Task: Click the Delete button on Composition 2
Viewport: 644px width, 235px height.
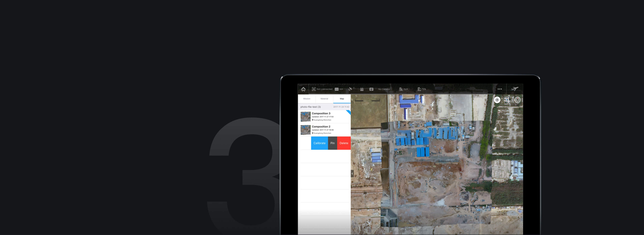Action: [344, 143]
